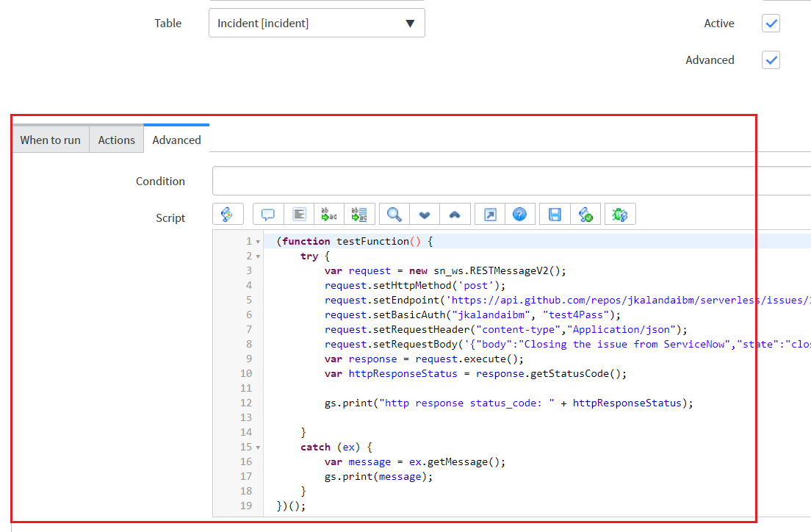
Task: Open the Actions tab
Action: (x=116, y=140)
